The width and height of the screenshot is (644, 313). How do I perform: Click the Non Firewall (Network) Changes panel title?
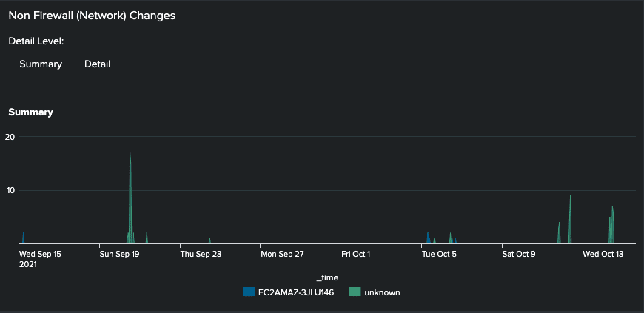(92, 16)
